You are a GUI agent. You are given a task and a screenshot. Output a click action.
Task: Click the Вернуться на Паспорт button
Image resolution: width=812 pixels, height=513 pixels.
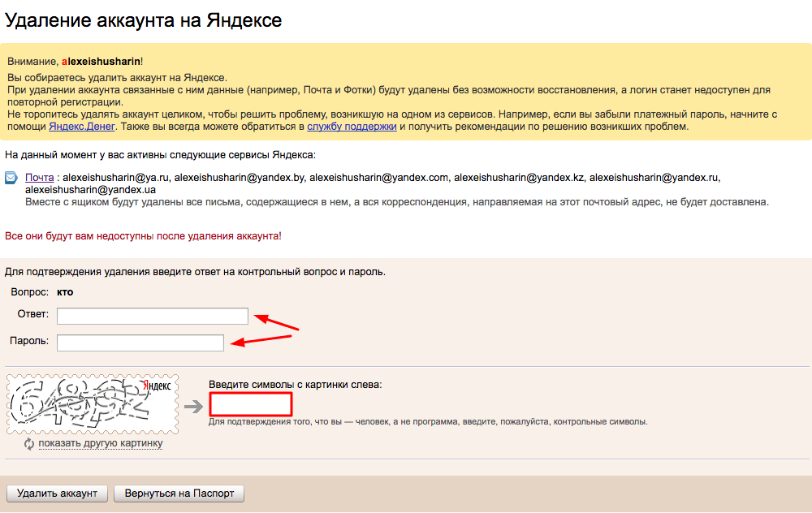(x=179, y=494)
